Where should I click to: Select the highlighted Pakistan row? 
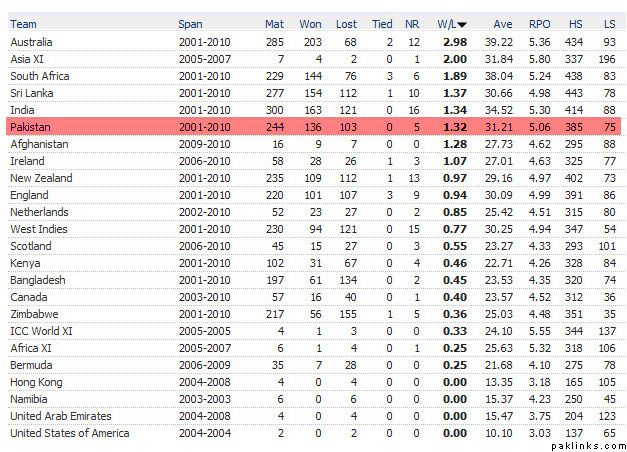point(313,128)
